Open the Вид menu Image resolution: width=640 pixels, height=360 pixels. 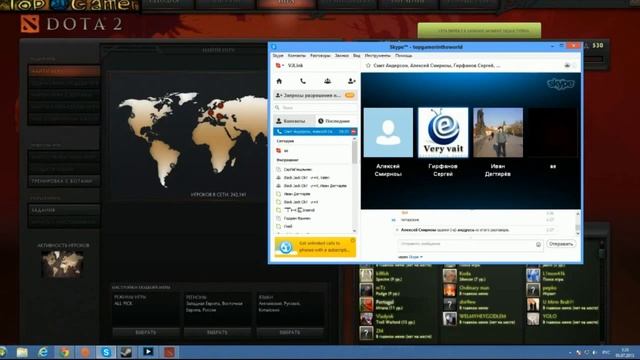click(x=356, y=56)
